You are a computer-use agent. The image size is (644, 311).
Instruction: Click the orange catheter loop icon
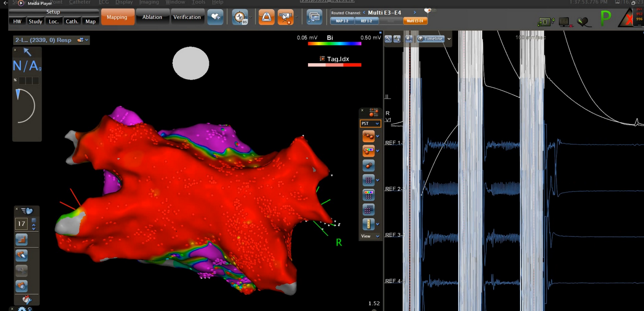(266, 17)
